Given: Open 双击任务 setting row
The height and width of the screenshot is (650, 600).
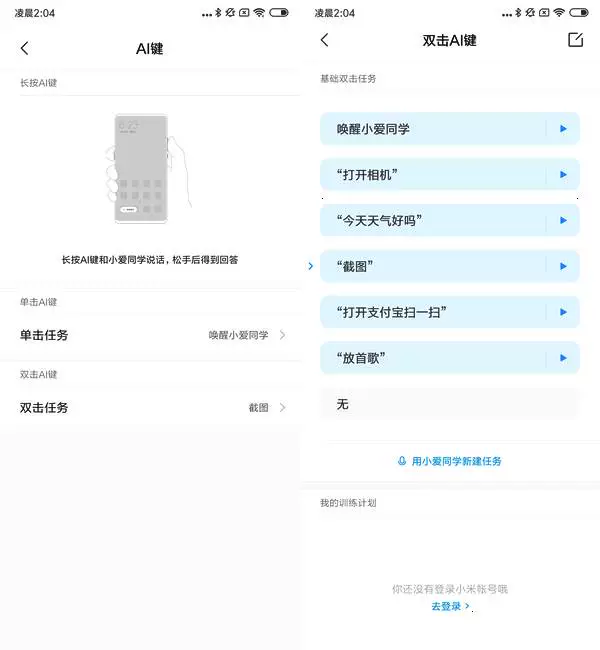Looking at the screenshot, I should click(150, 407).
